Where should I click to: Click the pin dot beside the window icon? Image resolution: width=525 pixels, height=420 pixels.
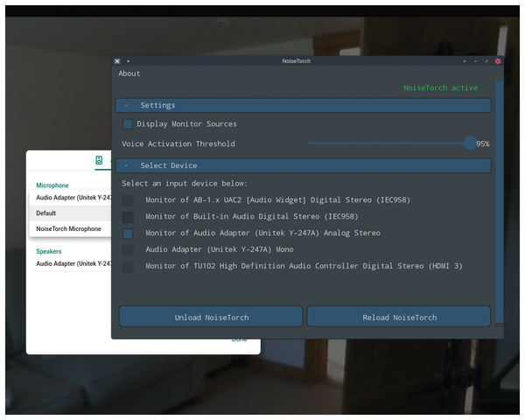point(129,61)
